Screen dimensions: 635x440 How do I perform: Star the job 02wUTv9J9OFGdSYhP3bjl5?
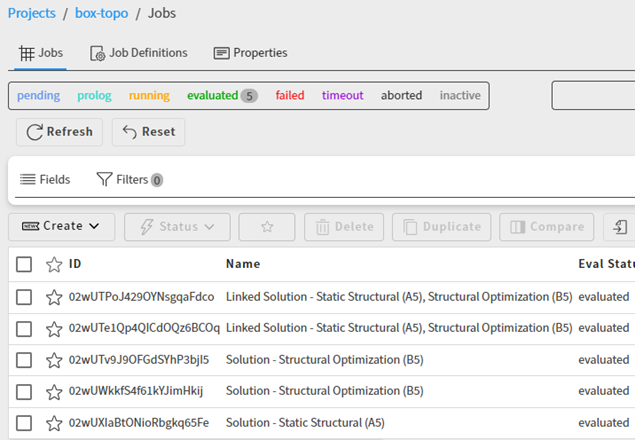point(54,360)
